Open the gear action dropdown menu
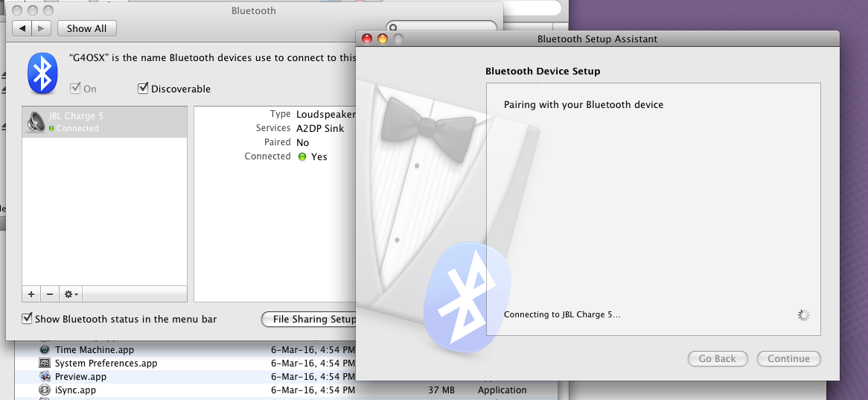The width and height of the screenshot is (868, 400). point(71,294)
